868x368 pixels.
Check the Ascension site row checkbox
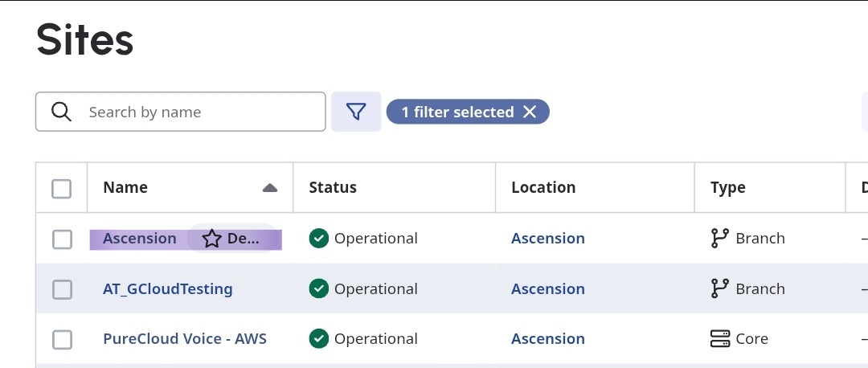62,239
